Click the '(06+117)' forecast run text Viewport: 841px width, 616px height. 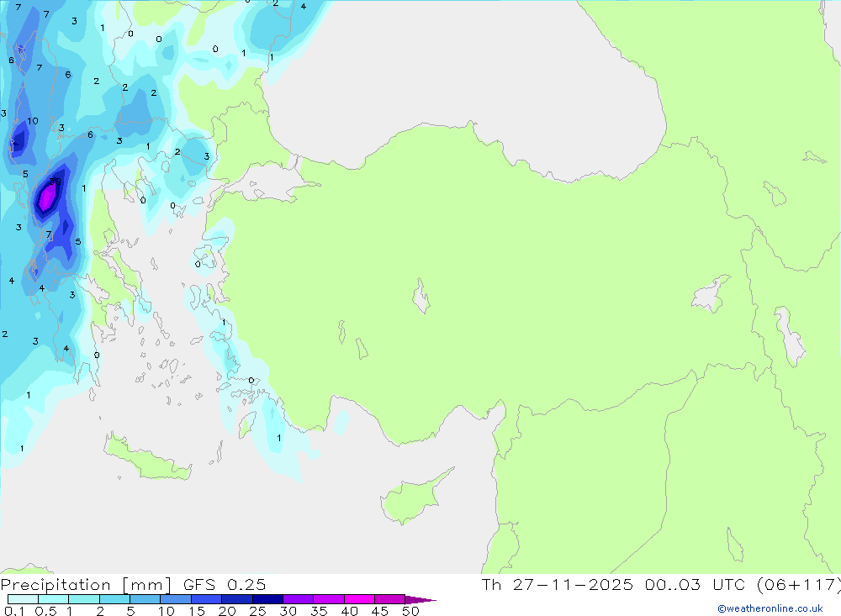click(799, 584)
